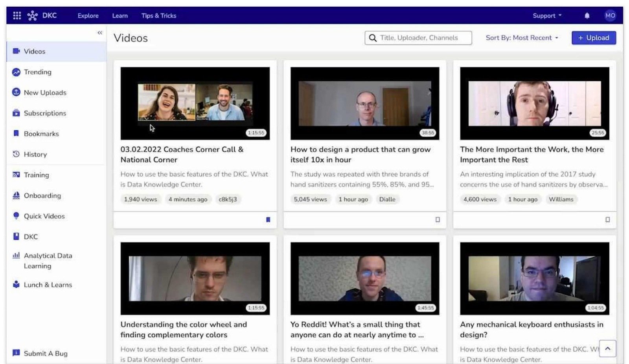
Task: Click the Upload button
Action: [x=594, y=38]
